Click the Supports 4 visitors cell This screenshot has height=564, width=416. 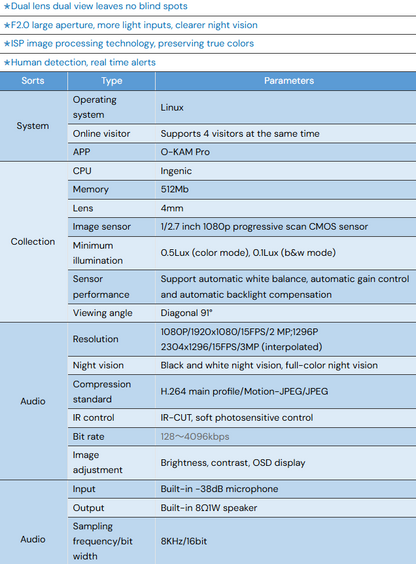[x=286, y=133]
